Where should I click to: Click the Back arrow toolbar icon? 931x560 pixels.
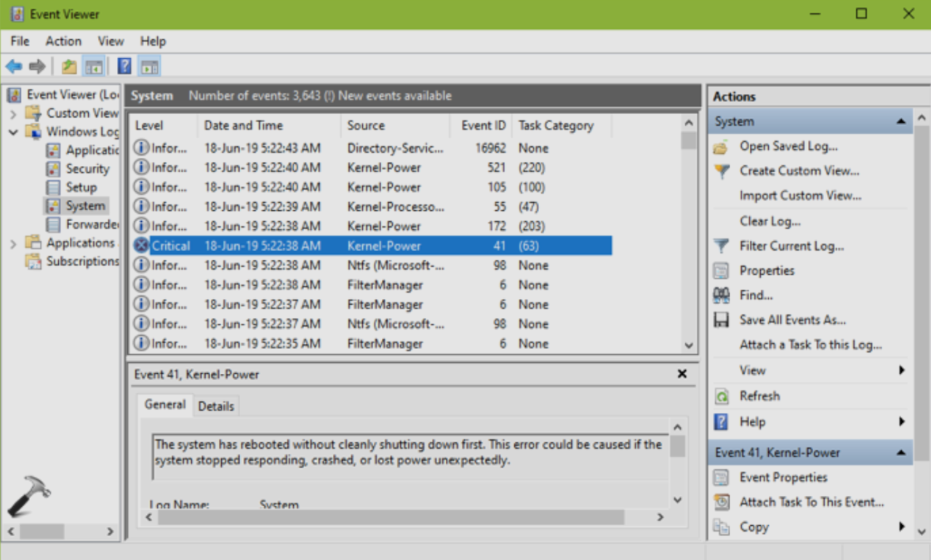tap(14, 67)
